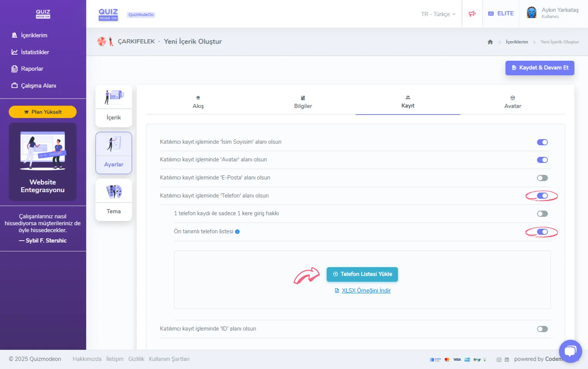Show info tooltip for Ön tanımlı telefon listesi
The height and width of the screenshot is (369, 588).
pos(237,231)
